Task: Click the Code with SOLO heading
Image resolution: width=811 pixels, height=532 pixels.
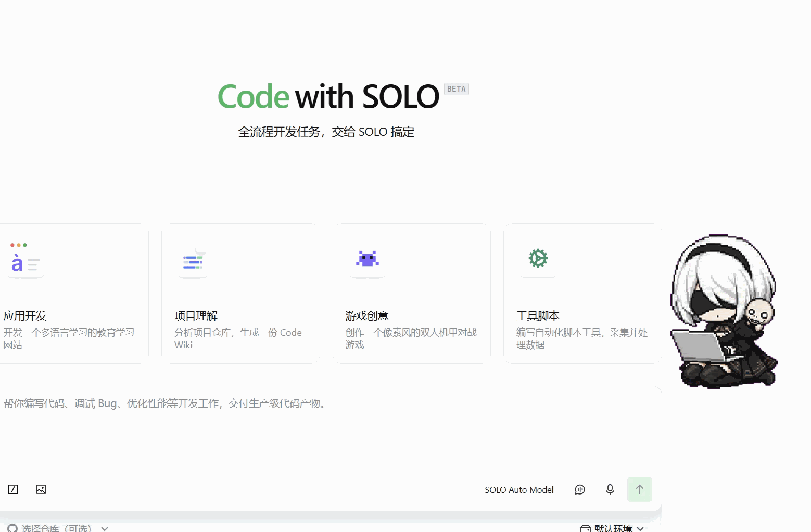Action: [x=328, y=96]
